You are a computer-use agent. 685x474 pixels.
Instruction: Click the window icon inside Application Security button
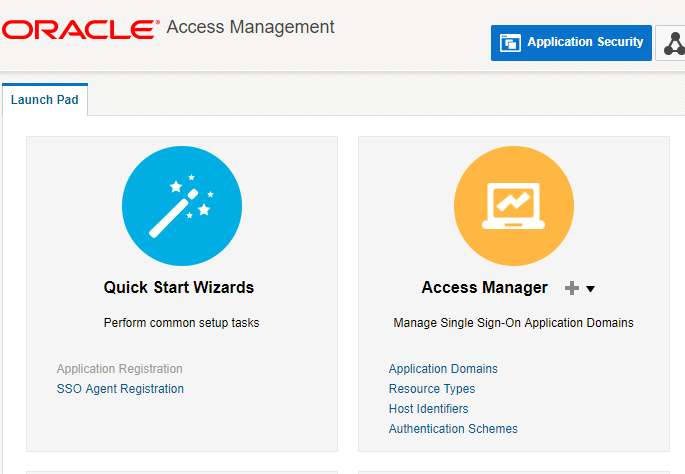(510, 43)
